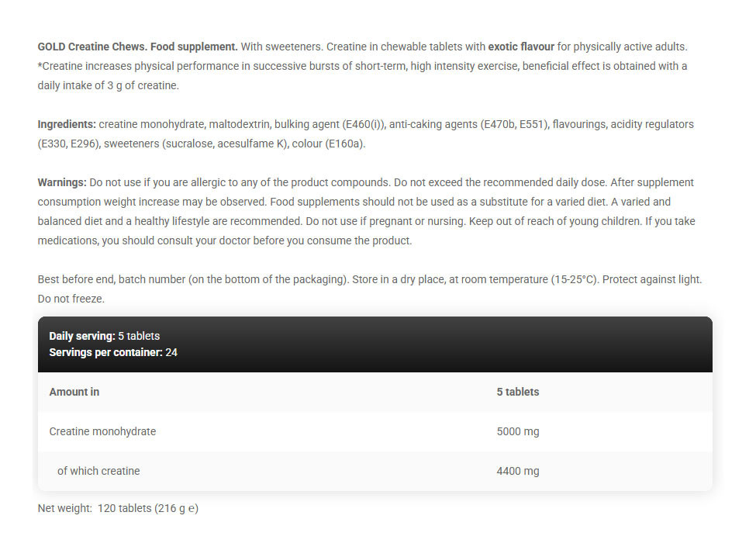
Task: Click the bold 'Warnings:' label
Action: pos(62,182)
